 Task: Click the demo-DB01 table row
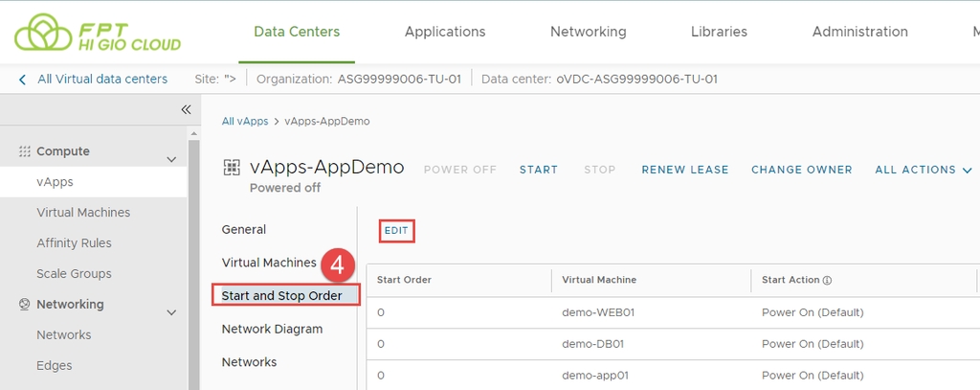tap(599, 344)
